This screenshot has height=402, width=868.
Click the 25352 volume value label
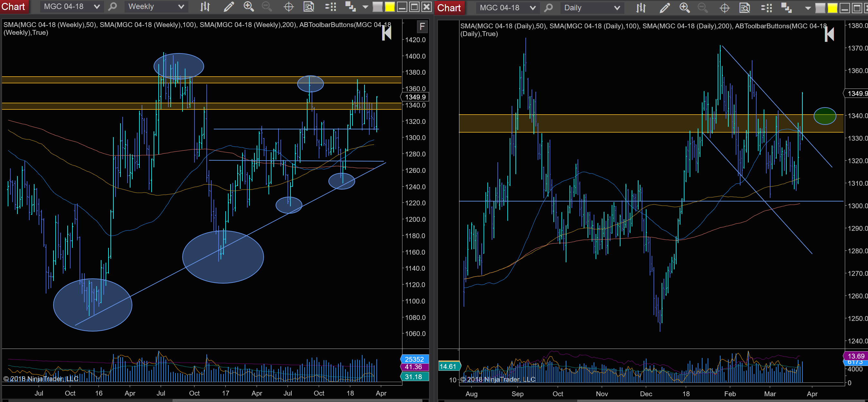click(414, 359)
